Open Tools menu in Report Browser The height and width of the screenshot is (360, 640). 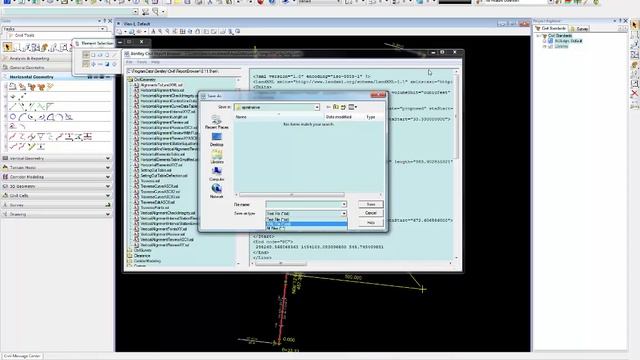coord(142,62)
